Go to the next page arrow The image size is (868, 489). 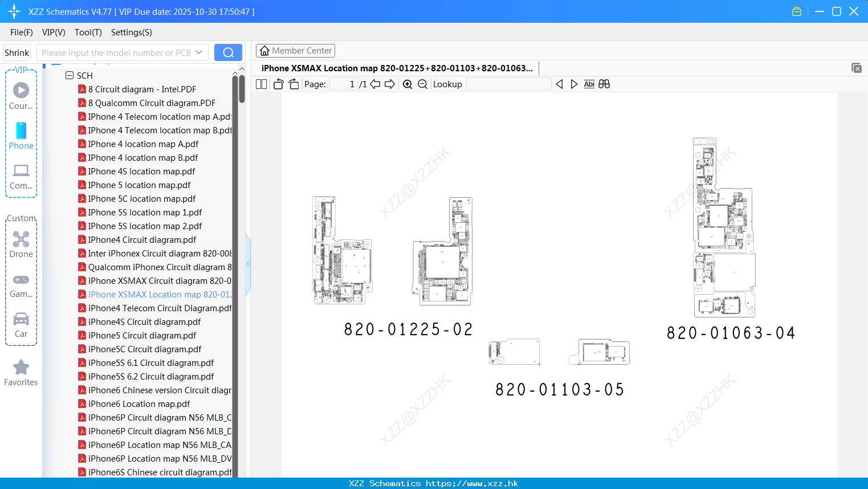pyautogui.click(x=390, y=84)
